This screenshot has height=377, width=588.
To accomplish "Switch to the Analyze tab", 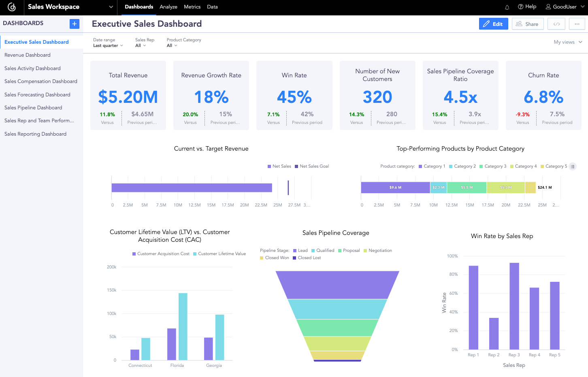I will (168, 7).
